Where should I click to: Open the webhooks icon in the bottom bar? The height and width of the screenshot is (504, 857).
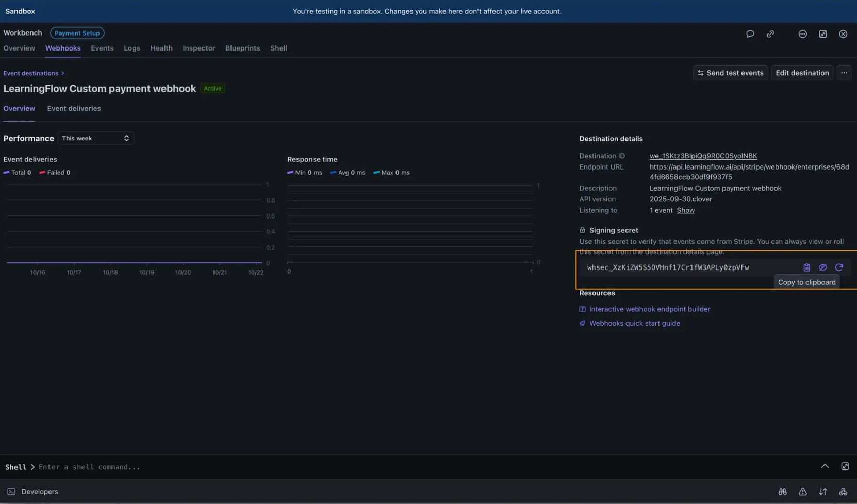tap(843, 491)
